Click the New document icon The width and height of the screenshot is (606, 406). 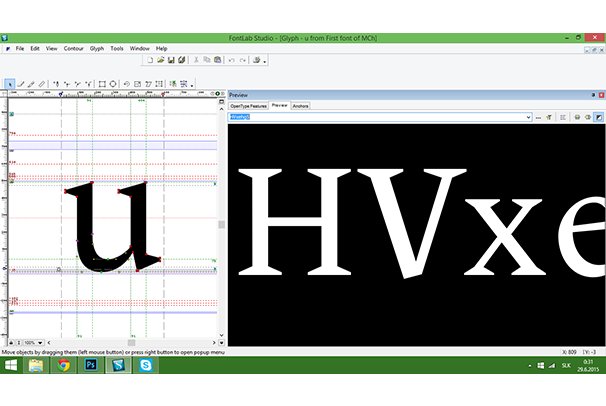click(149, 60)
